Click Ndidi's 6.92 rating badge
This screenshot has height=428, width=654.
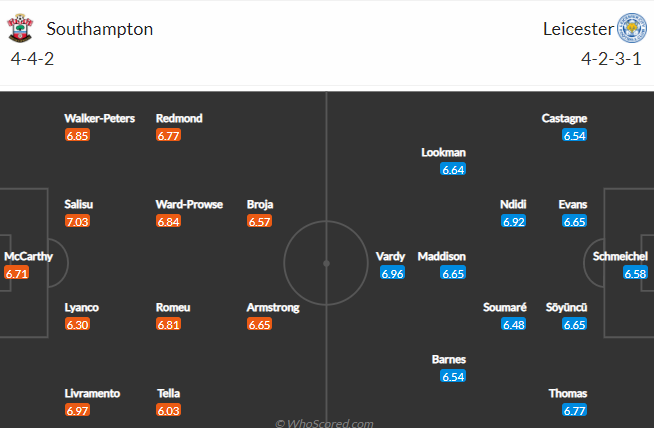(x=513, y=221)
